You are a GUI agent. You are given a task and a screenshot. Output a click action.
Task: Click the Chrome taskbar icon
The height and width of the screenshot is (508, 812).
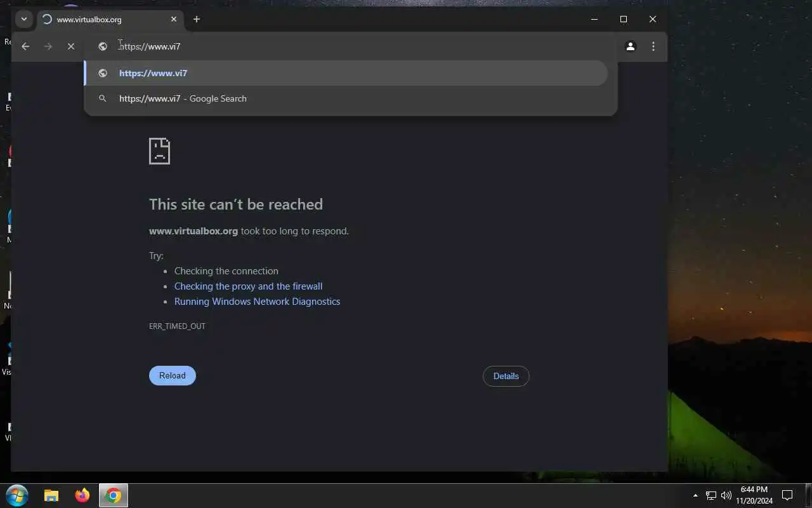(x=114, y=496)
